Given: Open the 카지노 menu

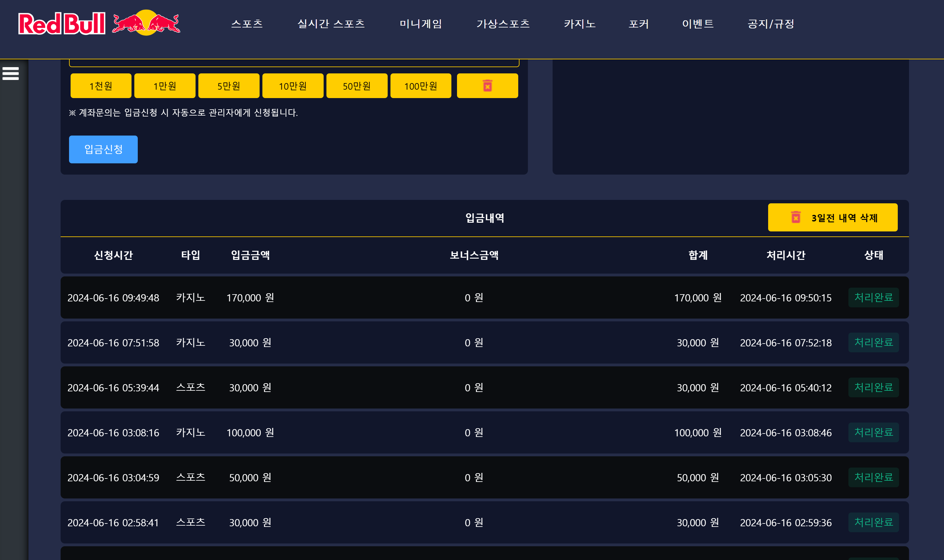Looking at the screenshot, I should pos(579,24).
